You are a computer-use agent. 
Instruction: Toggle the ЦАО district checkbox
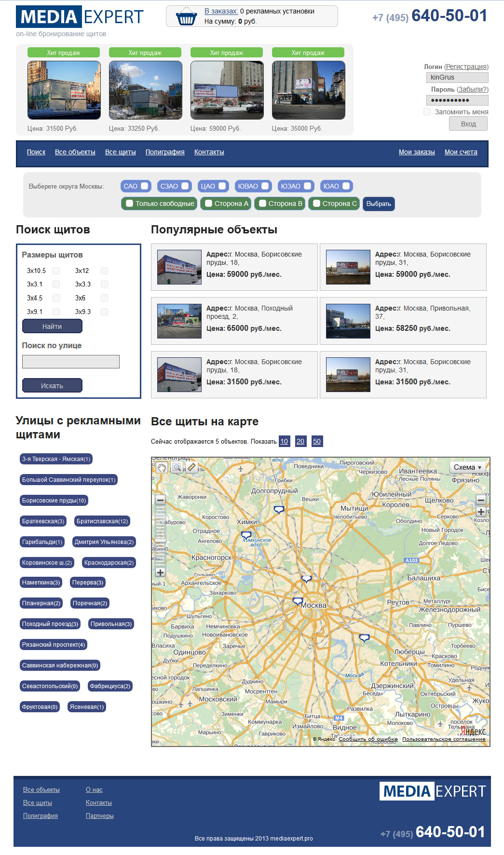(222, 186)
